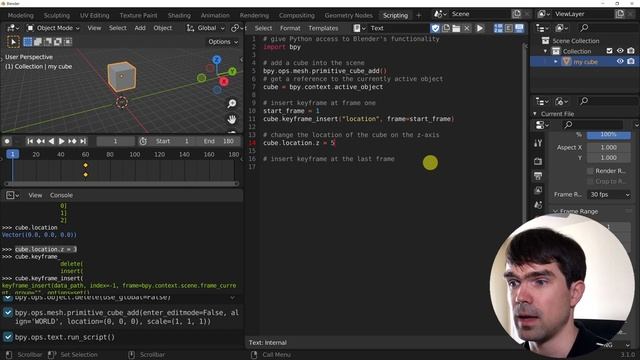Viewport: 640px width, 360px height.
Task: Open a text file with folder icon
Action: tap(456, 28)
